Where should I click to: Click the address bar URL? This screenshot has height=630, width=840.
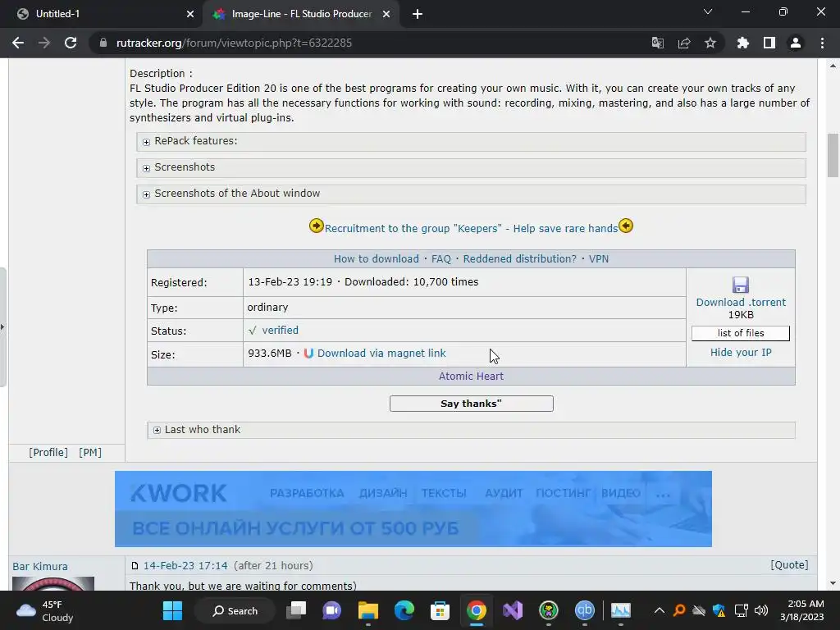pos(234,43)
